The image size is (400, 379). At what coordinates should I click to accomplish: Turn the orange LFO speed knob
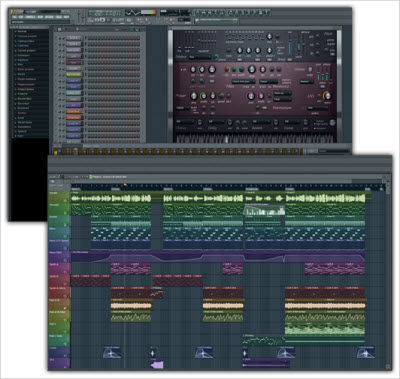click(328, 96)
